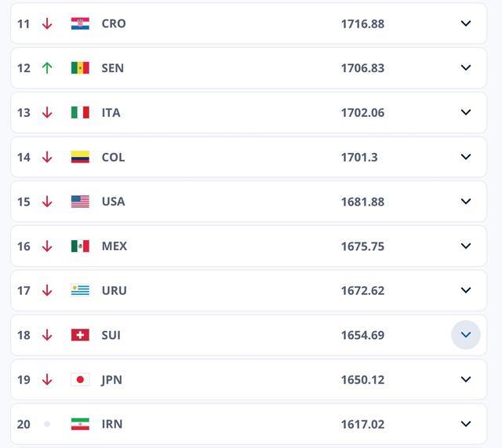Click the Uruguay flag icon

[80, 290]
